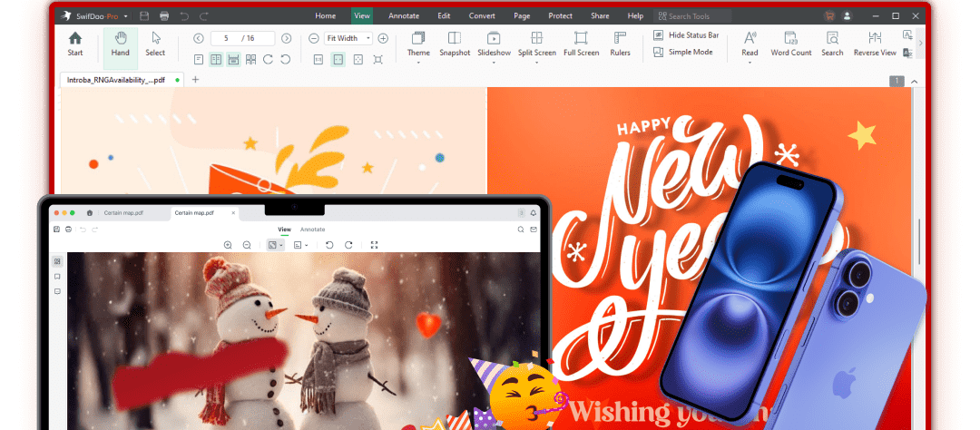The height and width of the screenshot is (430, 980).
Task: Click the zoom in plus button
Action: click(x=383, y=38)
